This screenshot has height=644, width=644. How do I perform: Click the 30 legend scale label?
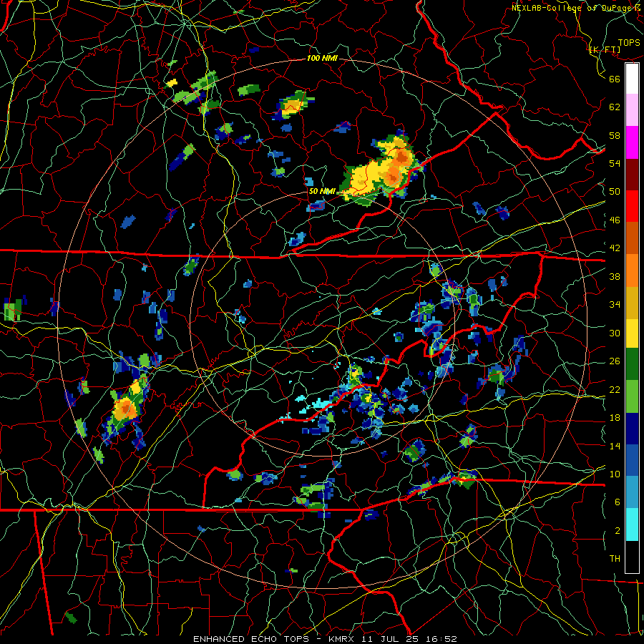click(615, 333)
